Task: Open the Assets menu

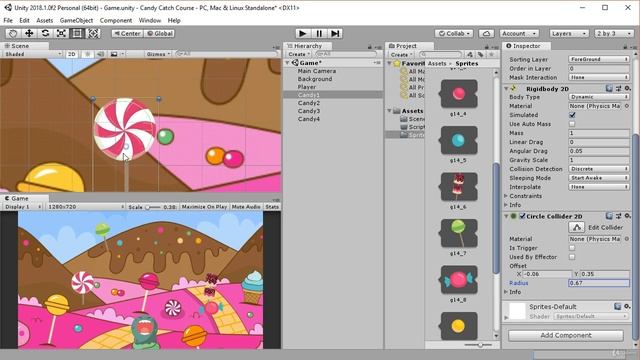Action: pyautogui.click(x=44, y=20)
